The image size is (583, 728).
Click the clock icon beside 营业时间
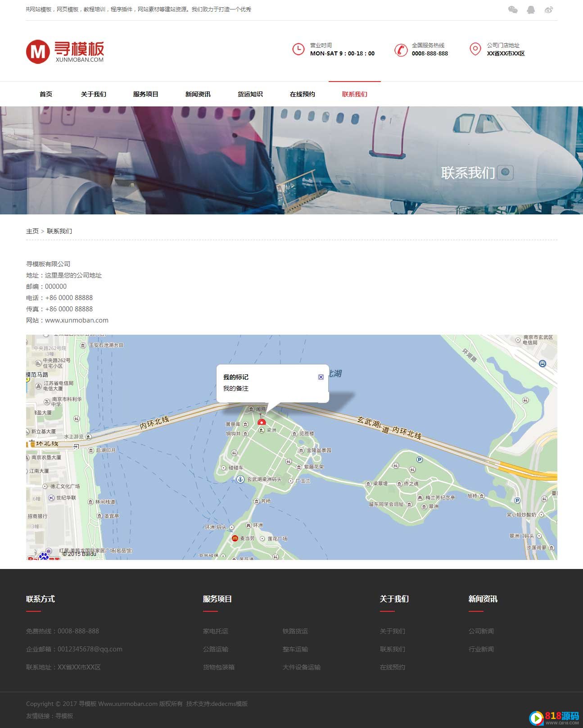point(298,49)
